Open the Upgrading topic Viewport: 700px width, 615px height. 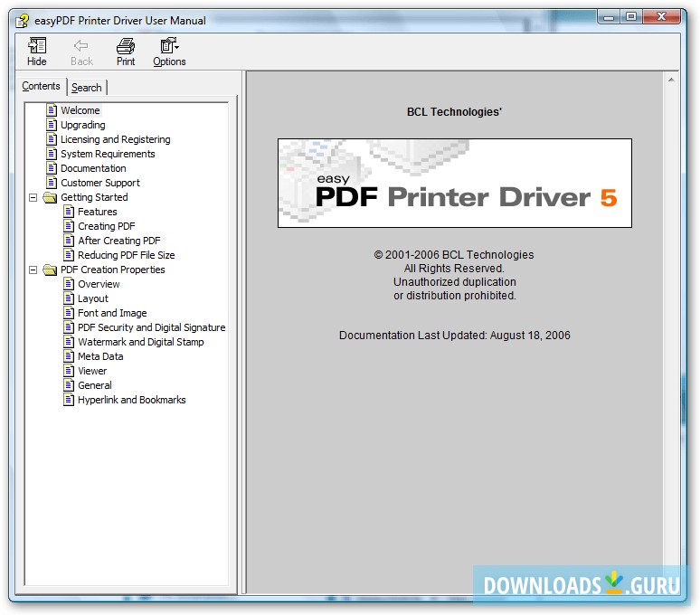pyautogui.click(x=83, y=125)
